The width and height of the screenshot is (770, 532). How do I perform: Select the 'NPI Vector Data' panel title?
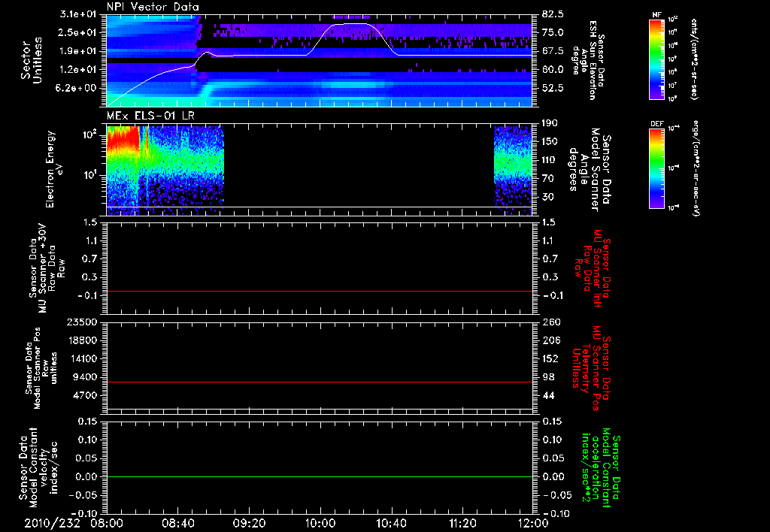tap(153, 7)
